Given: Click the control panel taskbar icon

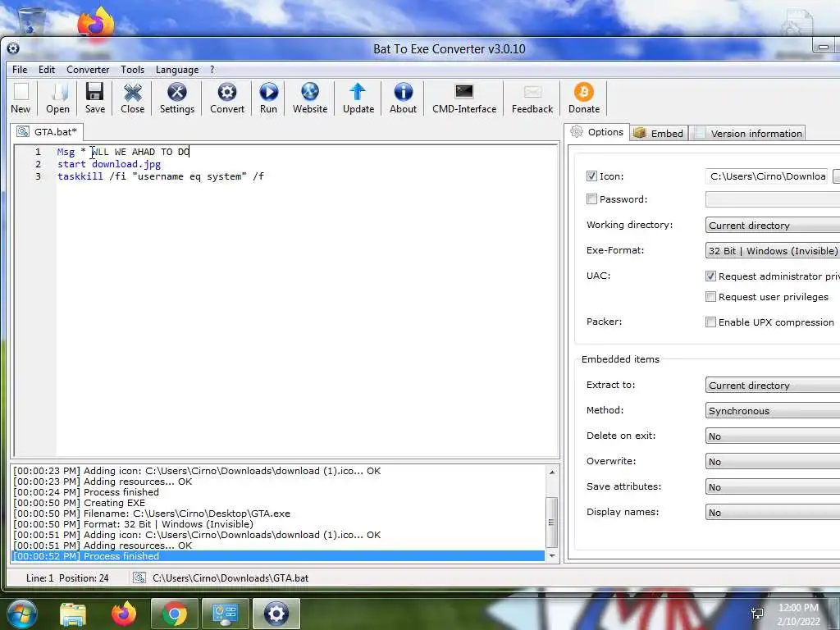Looking at the screenshot, I should coord(225,614).
